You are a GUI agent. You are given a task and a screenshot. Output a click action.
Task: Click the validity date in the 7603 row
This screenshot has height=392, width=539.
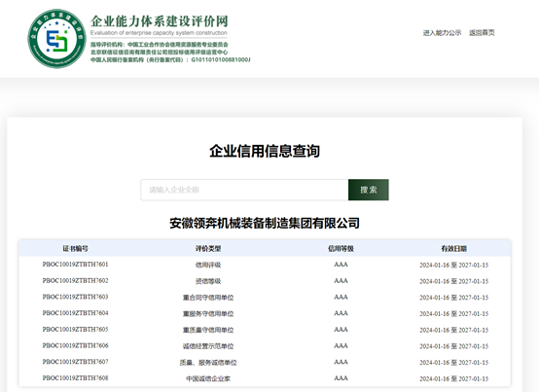[453, 298]
